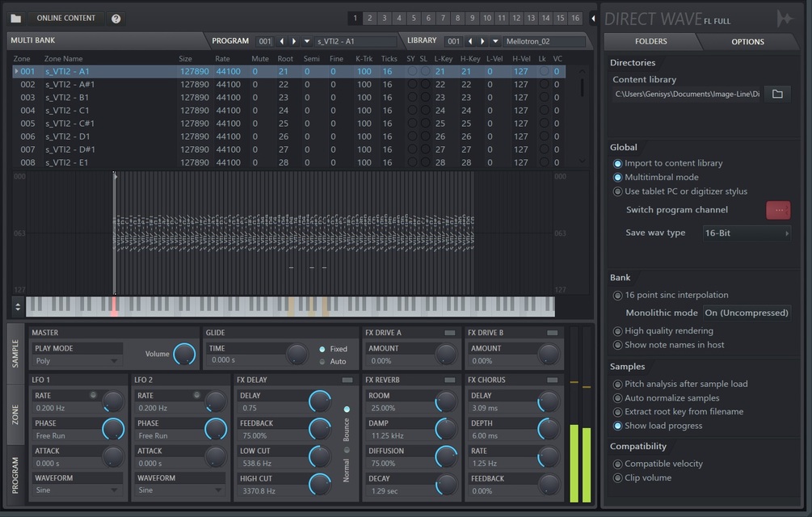Switch to the Options tab

tap(747, 41)
